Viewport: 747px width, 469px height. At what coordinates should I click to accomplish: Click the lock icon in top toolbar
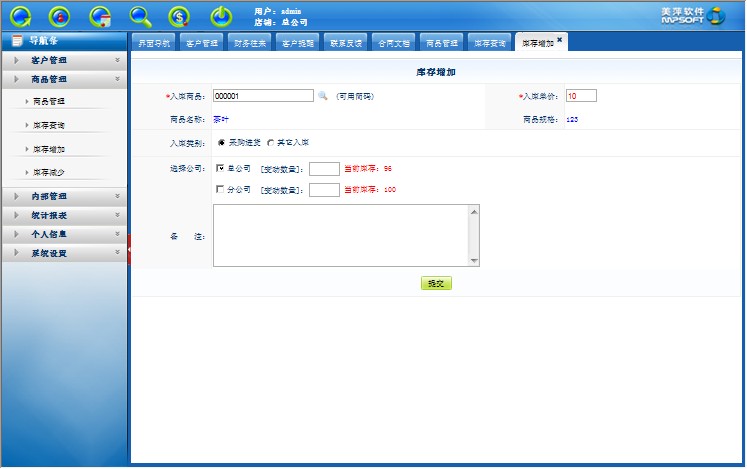pyautogui.click(x=60, y=16)
